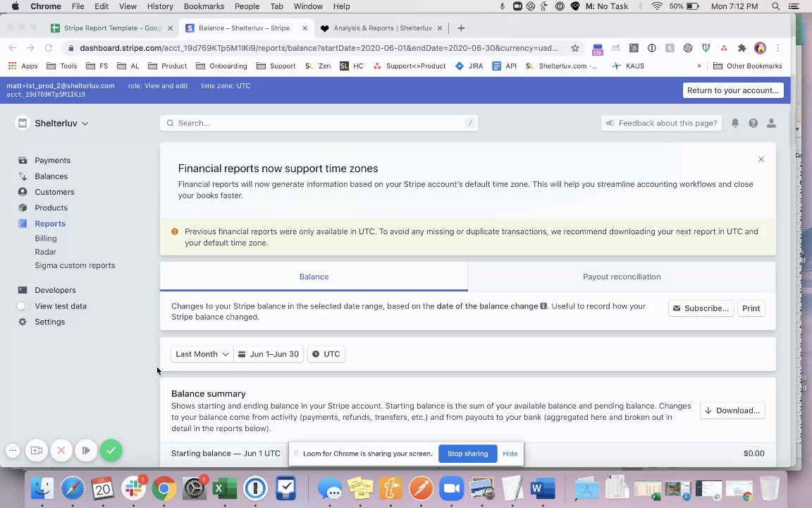812x508 pixels.
Task: Open the user profile icon
Action: [x=771, y=123]
